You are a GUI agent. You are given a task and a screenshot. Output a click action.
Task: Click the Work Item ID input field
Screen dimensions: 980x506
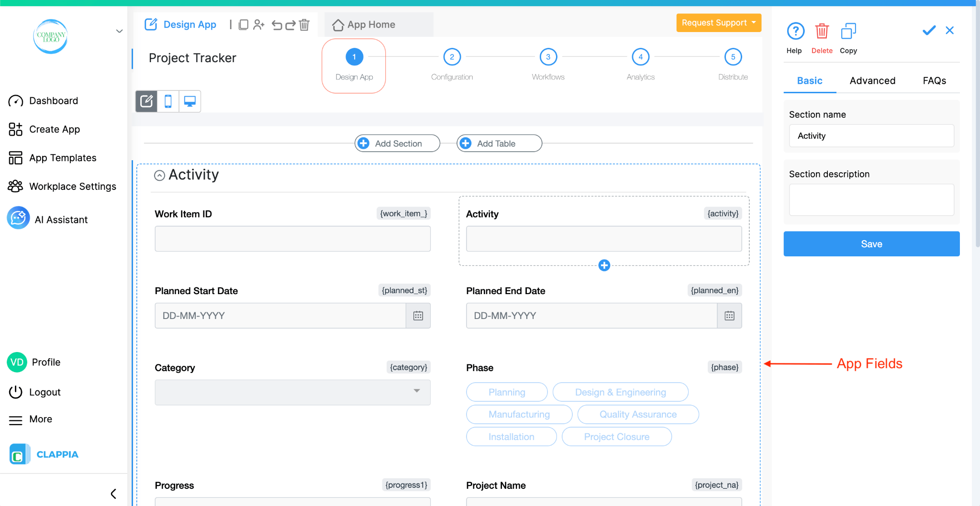pyautogui.click(x=292, y=239)
